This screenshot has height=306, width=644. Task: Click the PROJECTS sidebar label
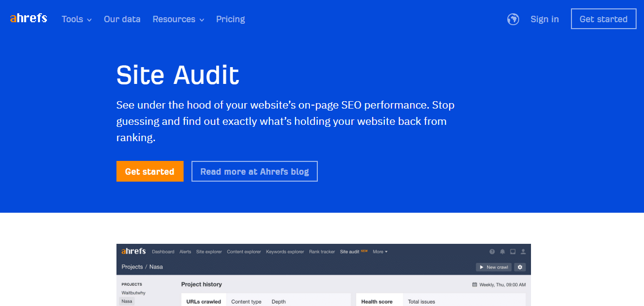pos(132,284)
